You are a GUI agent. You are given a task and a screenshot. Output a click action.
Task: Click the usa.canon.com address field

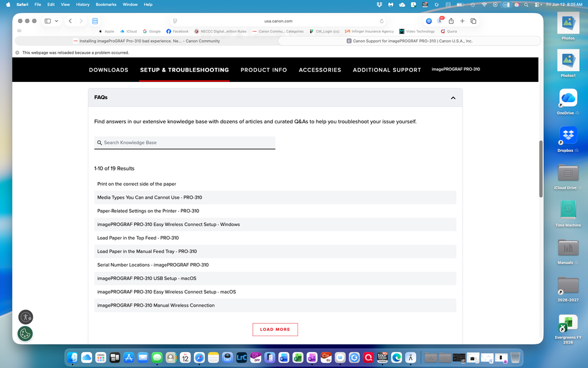tap(278, 21)
